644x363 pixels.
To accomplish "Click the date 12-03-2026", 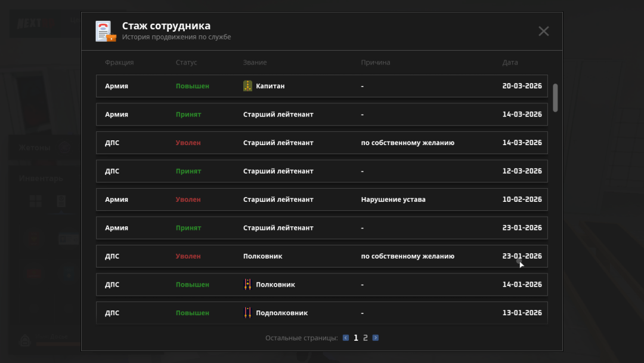I will click(x=522, y=171).
